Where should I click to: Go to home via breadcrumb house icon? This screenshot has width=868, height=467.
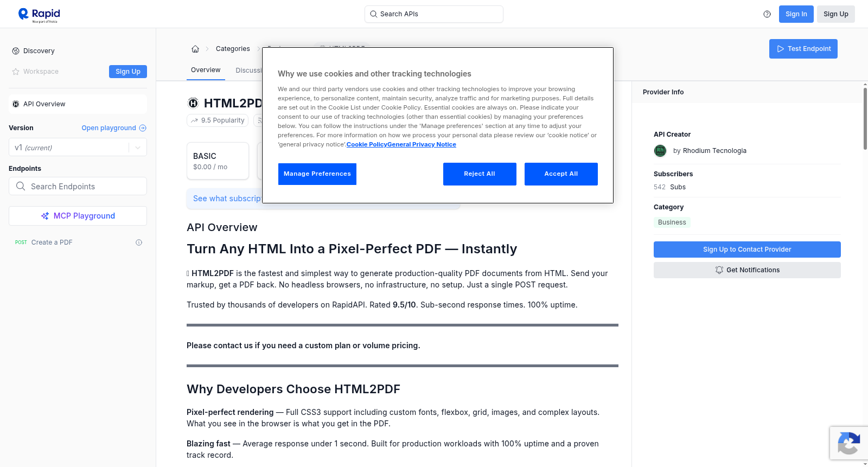coord(195,49)
